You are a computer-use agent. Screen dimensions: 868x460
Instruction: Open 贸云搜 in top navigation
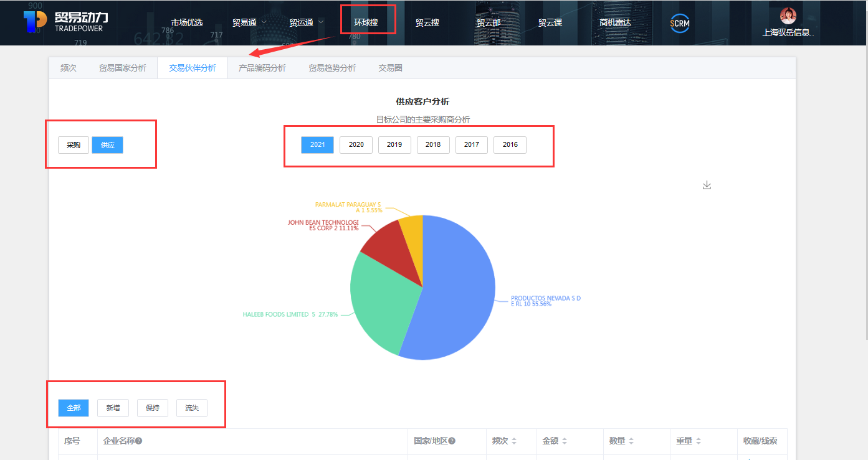pyautogui.click(x=427, y=22)
